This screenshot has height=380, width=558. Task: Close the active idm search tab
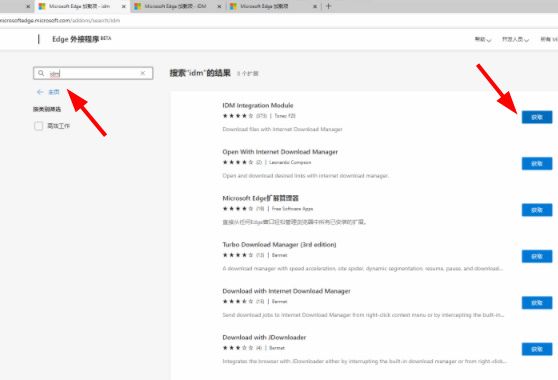pos(123,6)
